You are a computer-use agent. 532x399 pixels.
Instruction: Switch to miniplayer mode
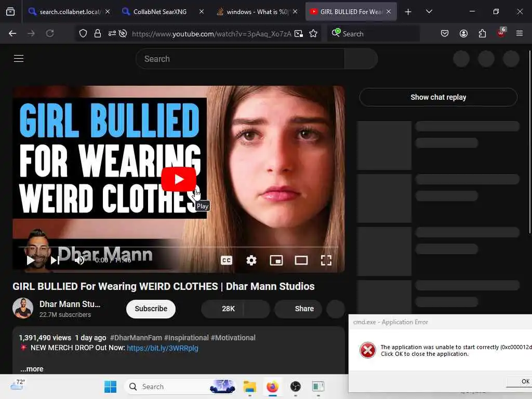(x=276, y=260)
